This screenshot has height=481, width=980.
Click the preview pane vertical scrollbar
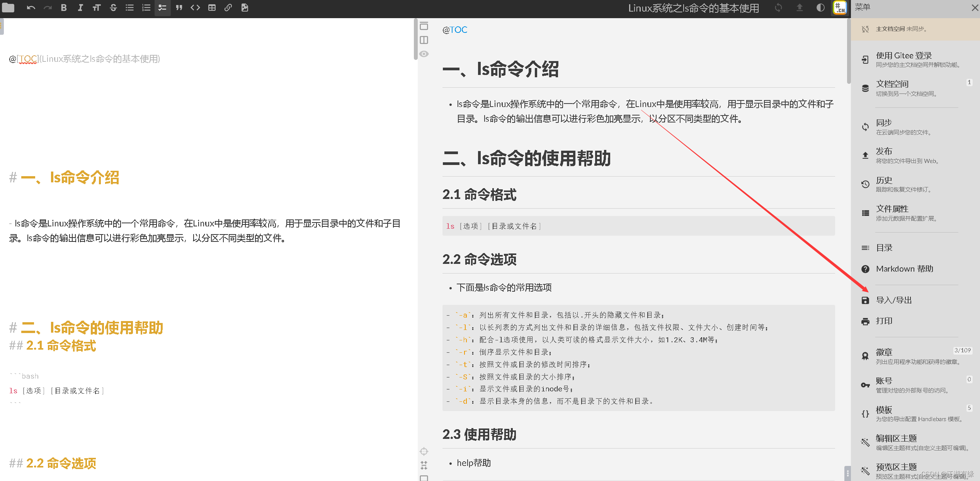[x=849, y=50]
